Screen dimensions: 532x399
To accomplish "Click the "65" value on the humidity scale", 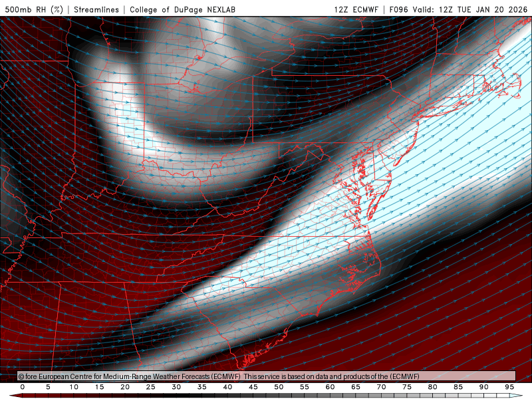I will click(356, 387).
